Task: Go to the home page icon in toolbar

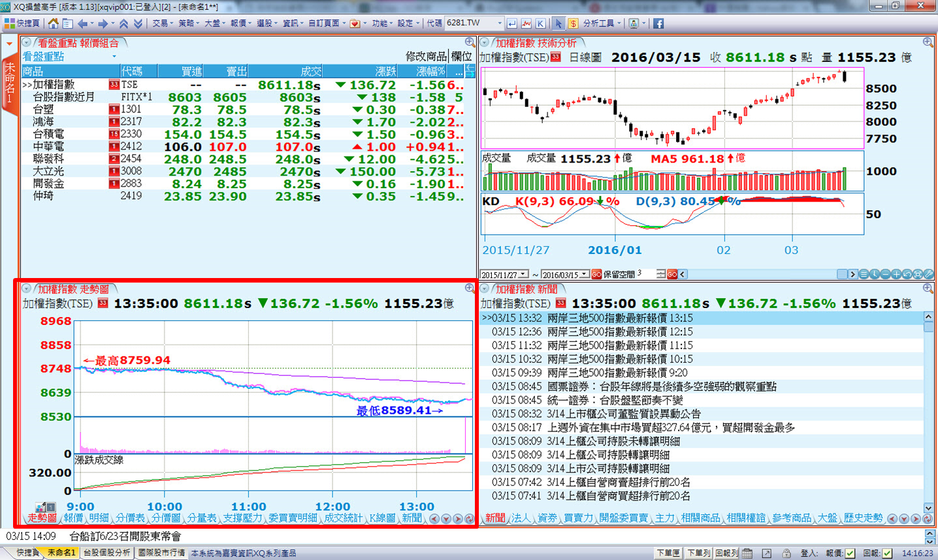Action: point(54,23)
